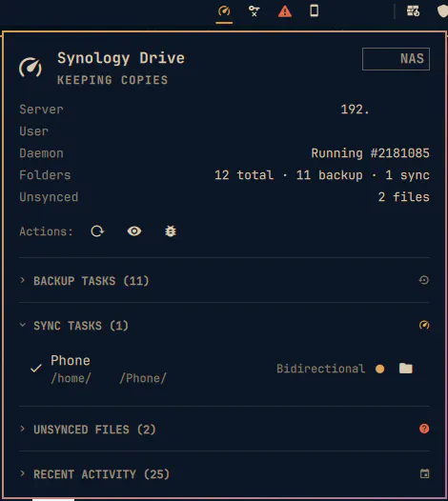Click the Synology Drive title text
Viewport: 448px width, 501px height.
121,58
